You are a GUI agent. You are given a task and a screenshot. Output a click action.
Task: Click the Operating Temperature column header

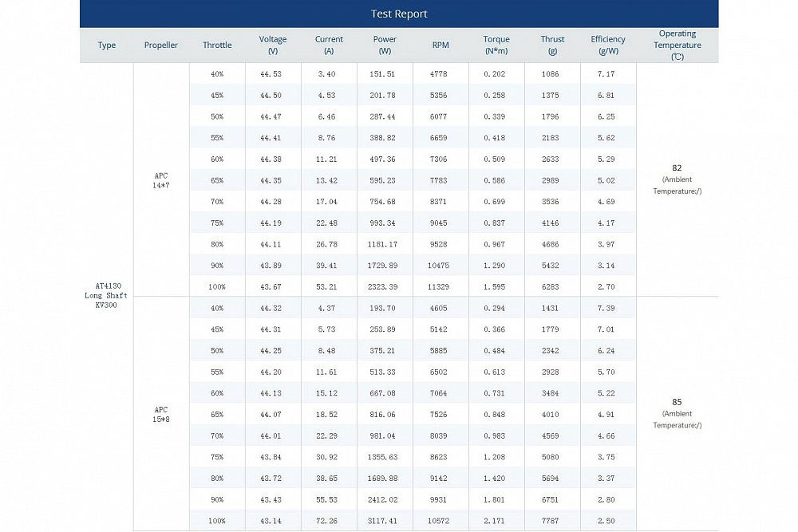[678, 45]
